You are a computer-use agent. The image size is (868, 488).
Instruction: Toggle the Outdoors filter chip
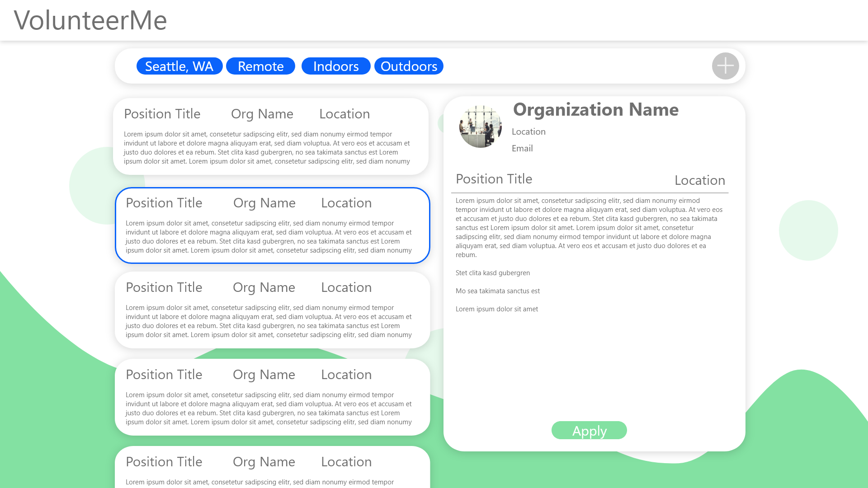(409, 66)
